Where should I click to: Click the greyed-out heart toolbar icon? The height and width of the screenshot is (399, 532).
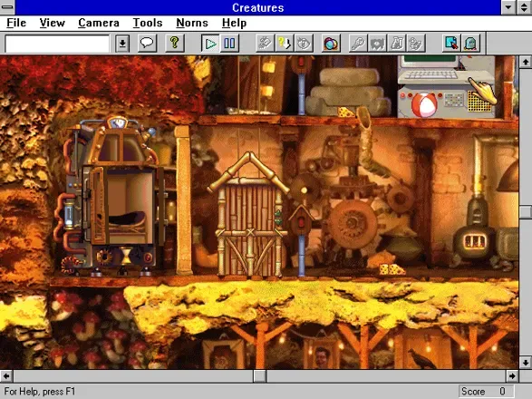(377, 44)
